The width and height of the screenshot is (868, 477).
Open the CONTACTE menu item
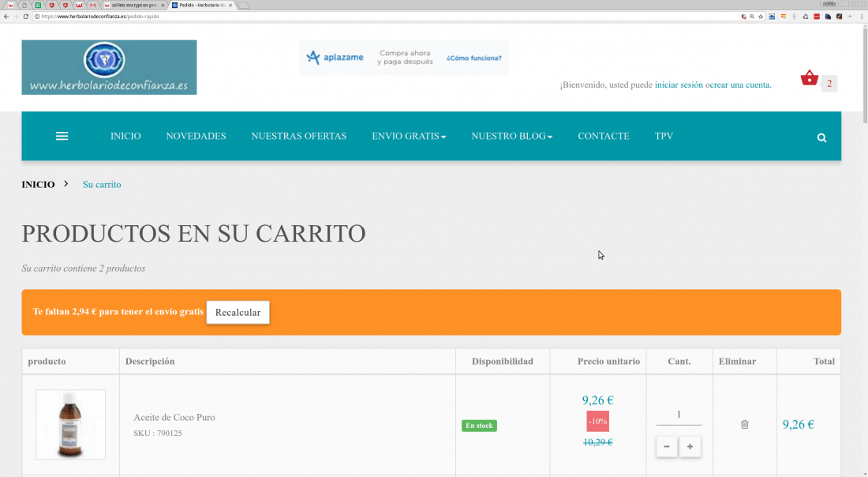(x=604, y=137)
